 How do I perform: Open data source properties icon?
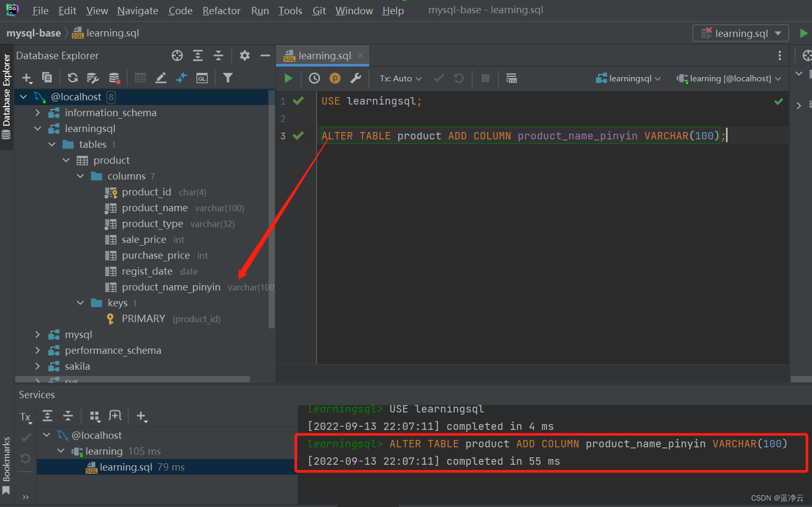93,78
